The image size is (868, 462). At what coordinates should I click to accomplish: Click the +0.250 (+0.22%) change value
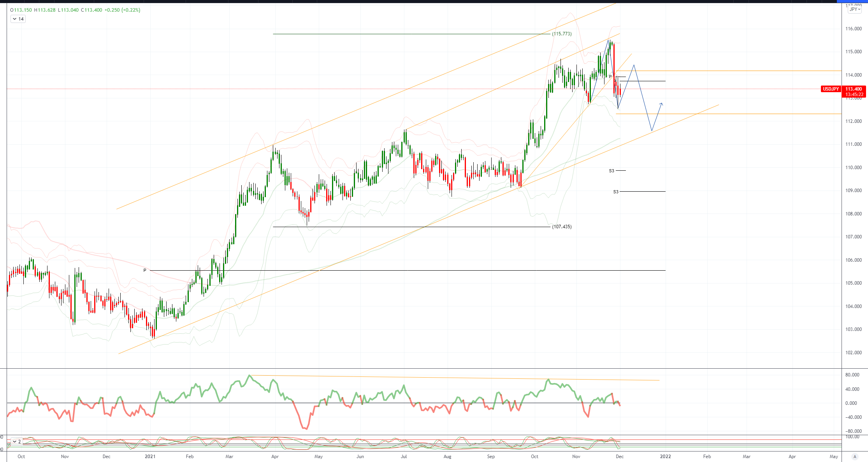click(122, 10)
